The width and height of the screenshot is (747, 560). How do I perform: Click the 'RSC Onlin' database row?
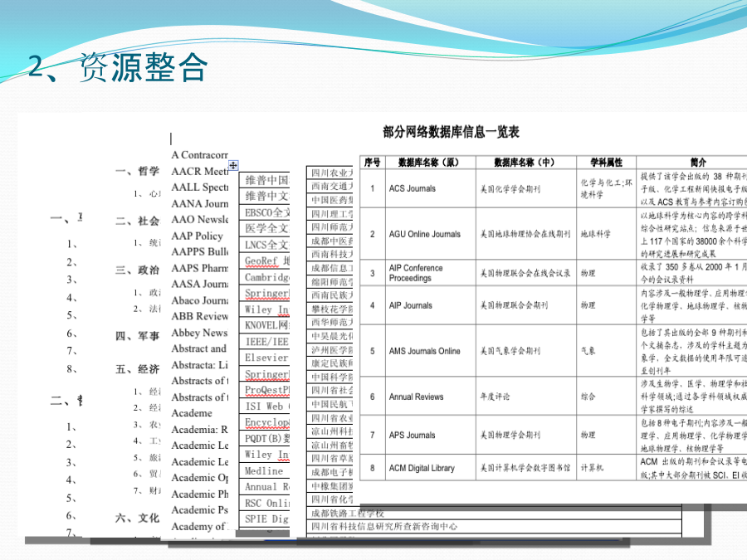click(265, 503)
